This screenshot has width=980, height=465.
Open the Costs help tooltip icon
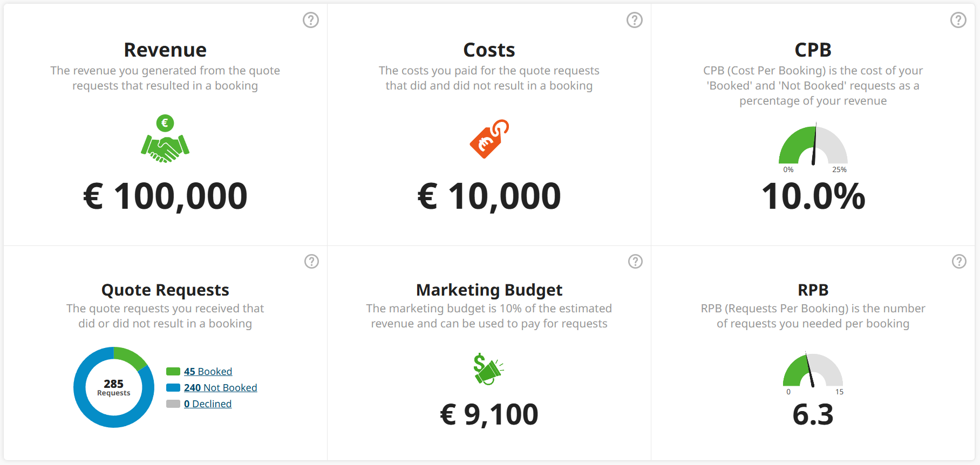click(635, 20)
